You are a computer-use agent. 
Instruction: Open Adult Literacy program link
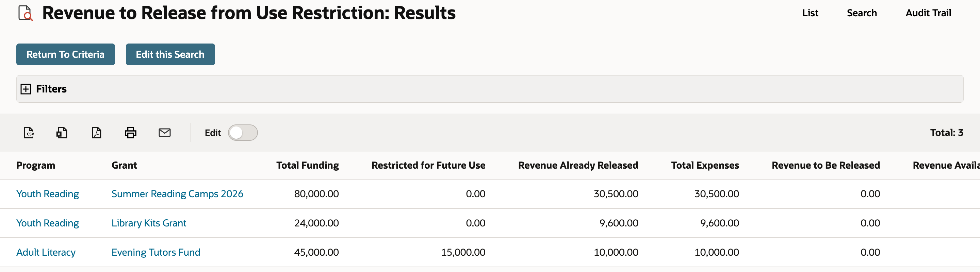[x=46, y=252]
